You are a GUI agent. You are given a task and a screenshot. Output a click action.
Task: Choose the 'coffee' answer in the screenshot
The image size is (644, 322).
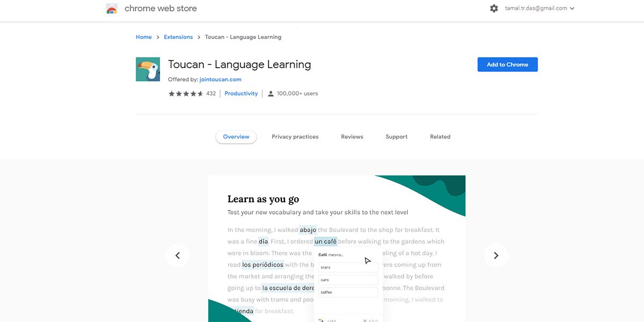(348, 292)
